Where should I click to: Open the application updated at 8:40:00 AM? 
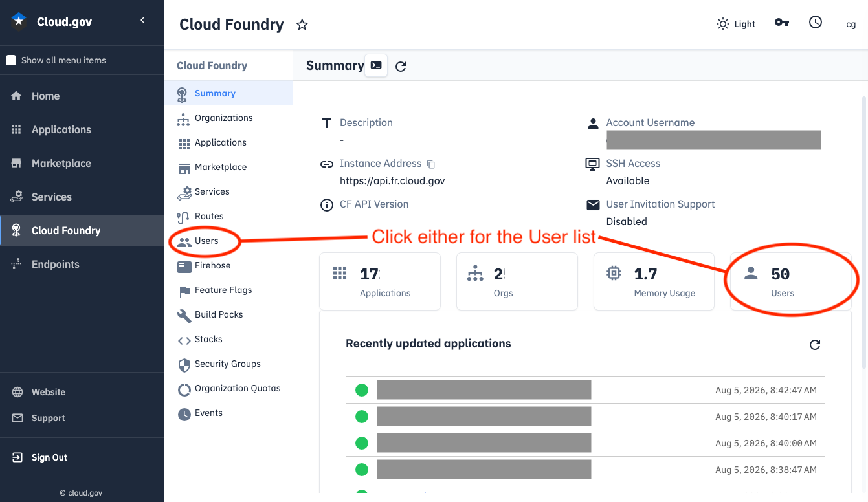pyautogui.click(x=586, y=443)
